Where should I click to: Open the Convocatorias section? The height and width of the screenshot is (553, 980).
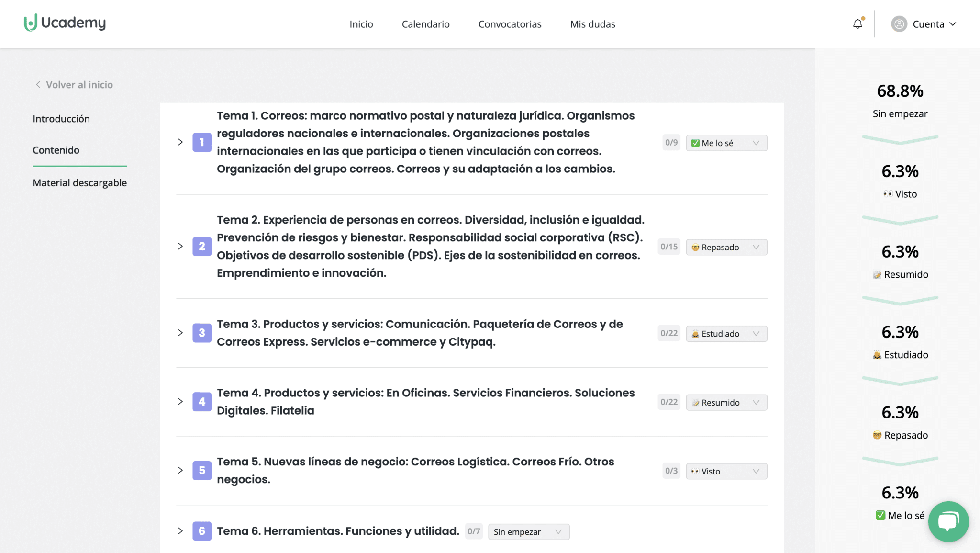coord(510,24)
